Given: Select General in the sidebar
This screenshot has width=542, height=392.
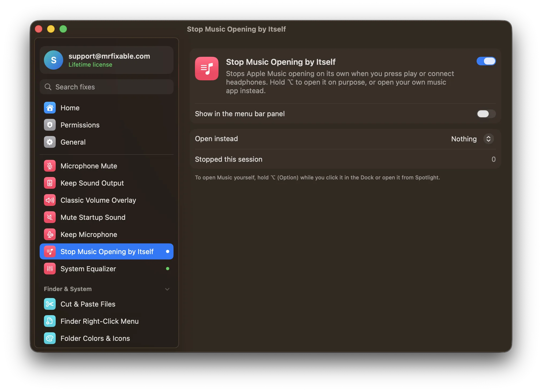Looking at the screenshot, I should coord(107,142).
